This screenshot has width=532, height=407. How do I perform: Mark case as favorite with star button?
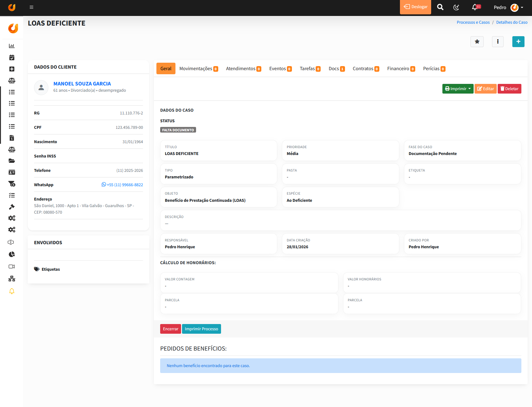[477, 41]
